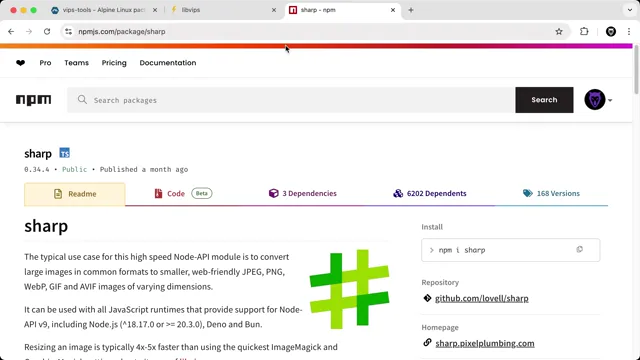Open the Code Beta tab
The image size is (640, 360).
183,193
